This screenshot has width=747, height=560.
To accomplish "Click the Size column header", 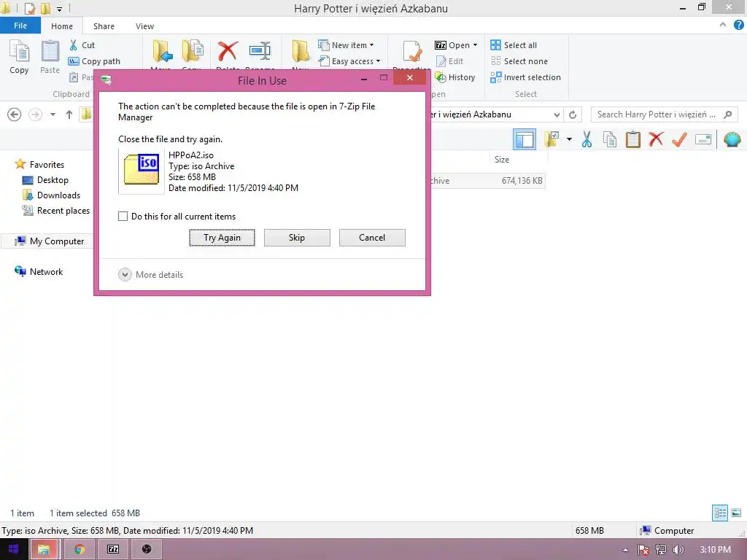I will [x=519, y=160].
